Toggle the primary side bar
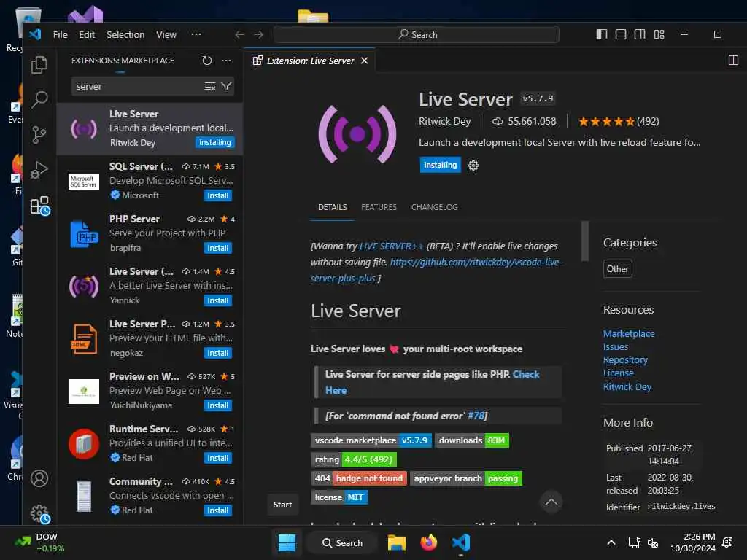 (602, 34)
